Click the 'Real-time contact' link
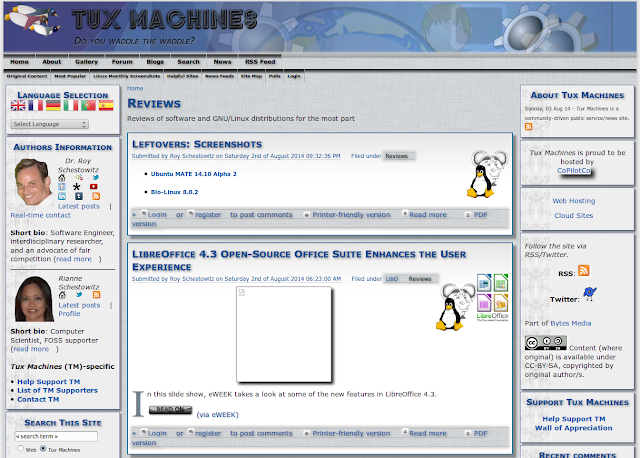Screen dimensions: 640x458 [40, 215]
